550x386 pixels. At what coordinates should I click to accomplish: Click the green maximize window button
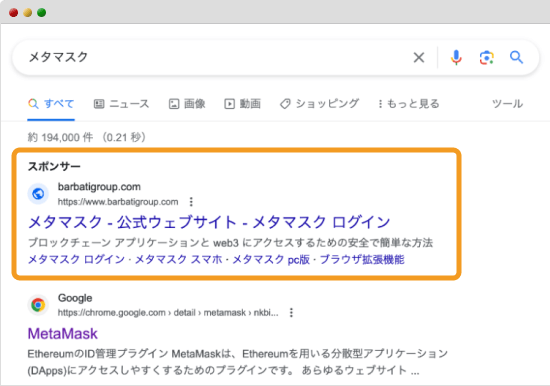point(42,13)
